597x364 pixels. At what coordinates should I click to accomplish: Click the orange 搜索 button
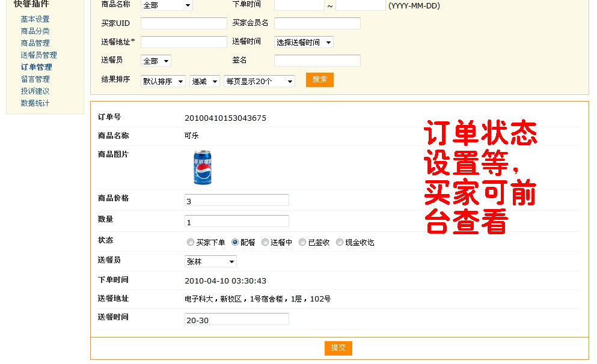[x=320, y=79]
